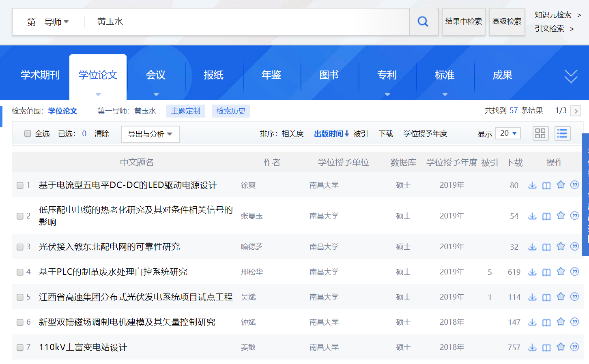The width and height of the screenshot is (589, 364).
Task: Open author link 邢松华
Action: click(x=252, y=272)
